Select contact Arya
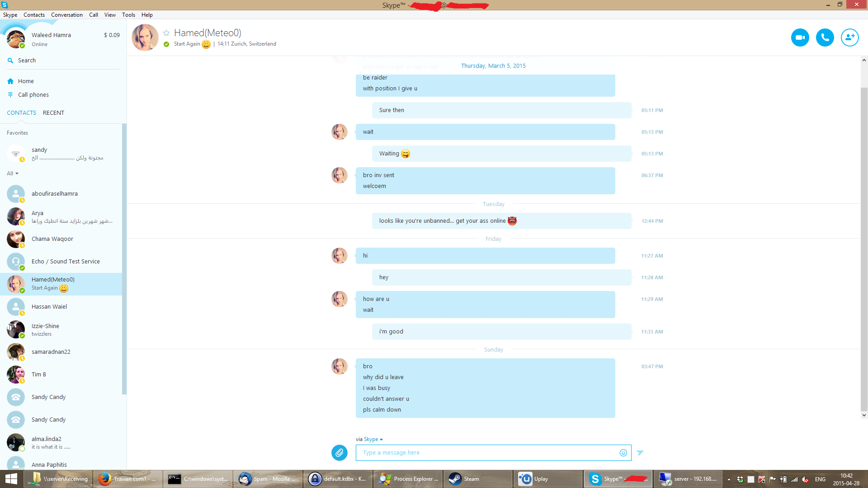Screen dimensions: 868x488 [61, 216]
